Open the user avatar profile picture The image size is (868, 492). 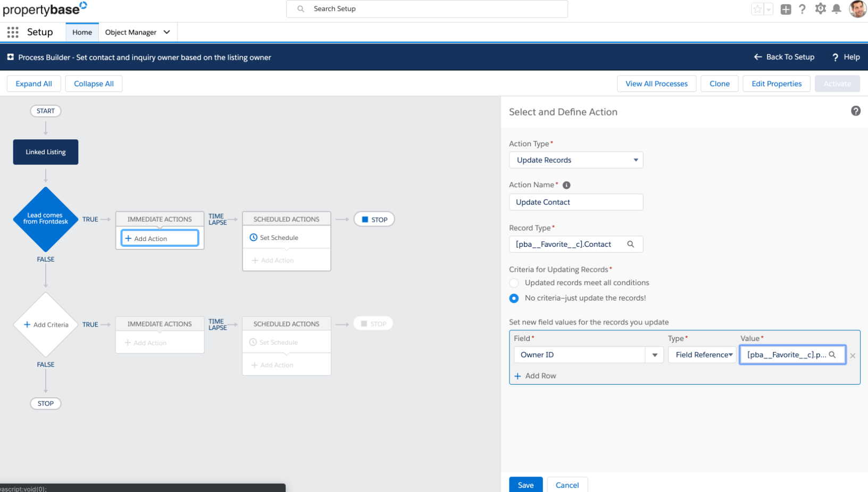click(x=857, y=9)
